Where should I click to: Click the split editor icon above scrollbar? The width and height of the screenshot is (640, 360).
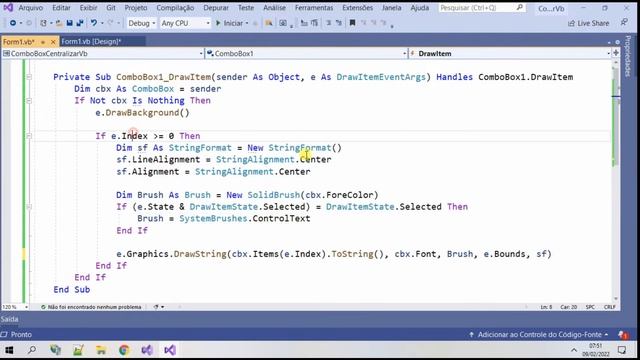pyautogui.click(x=616, y=53)
